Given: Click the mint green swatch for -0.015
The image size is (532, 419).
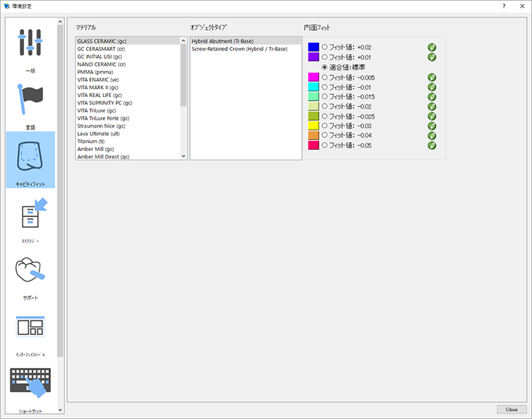Looking at the screenshot, I should pyautogui.click(x=313, y=96).
